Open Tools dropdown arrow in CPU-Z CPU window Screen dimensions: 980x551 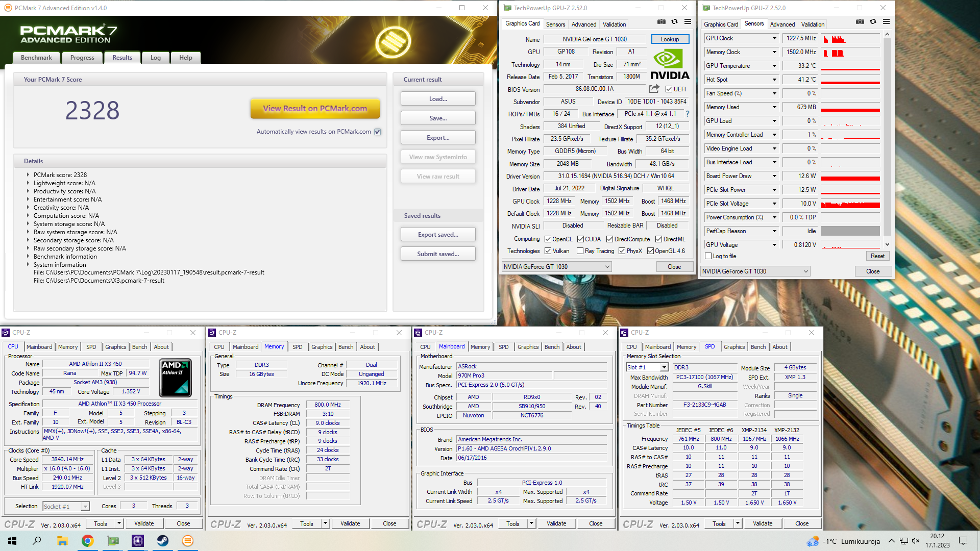119,523
